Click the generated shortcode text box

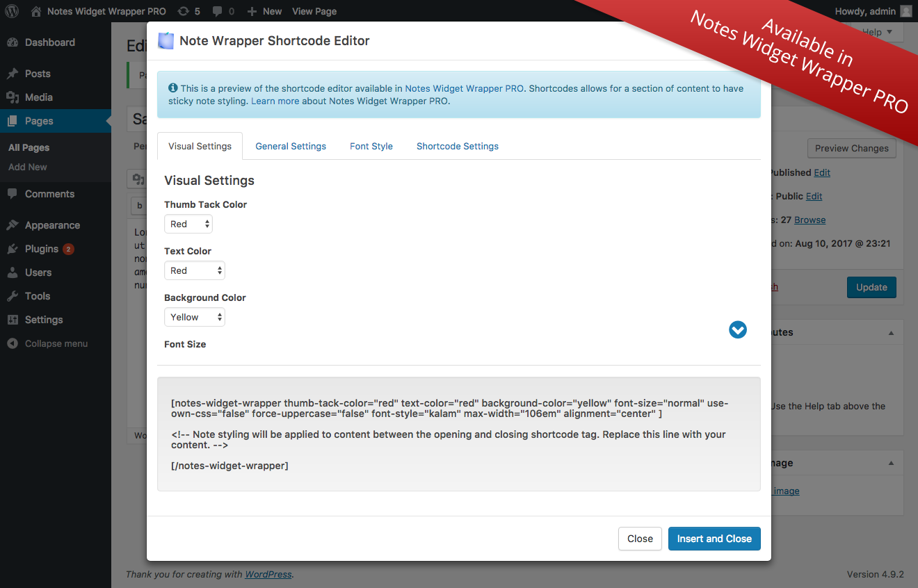[459, 434]
